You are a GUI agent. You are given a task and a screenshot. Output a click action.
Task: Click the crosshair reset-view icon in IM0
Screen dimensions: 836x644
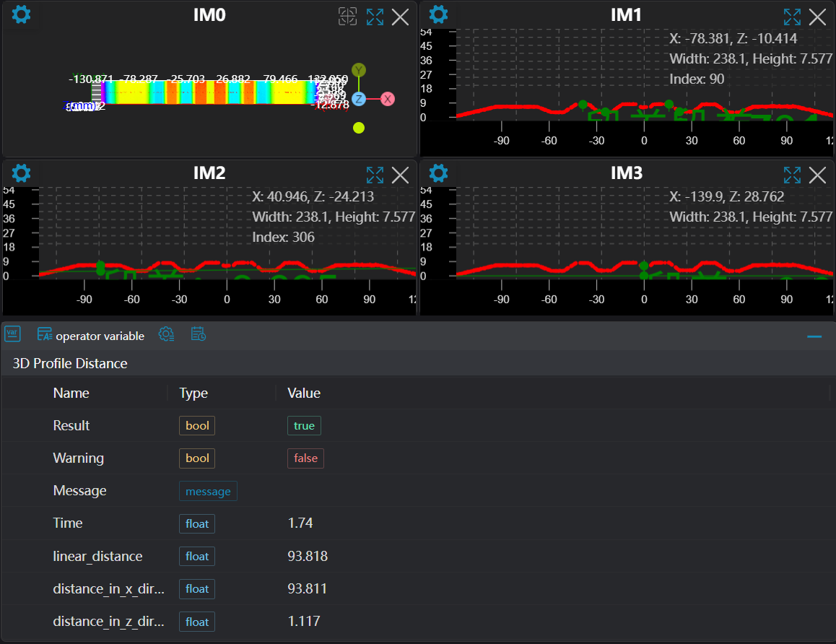[x=348, y=17]
